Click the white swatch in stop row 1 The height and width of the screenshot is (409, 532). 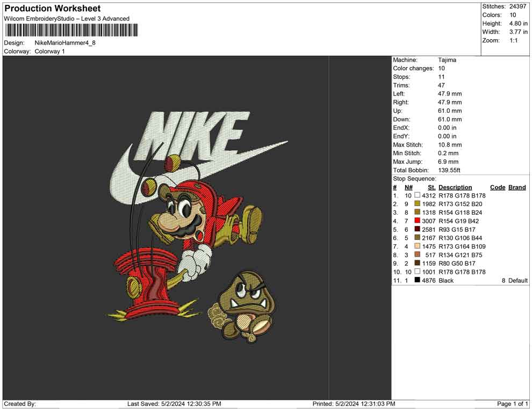[418, 195]
